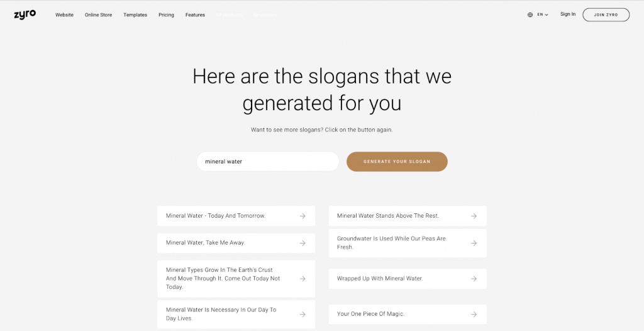Expand the EN language dropdown

(x=543, y=15)
